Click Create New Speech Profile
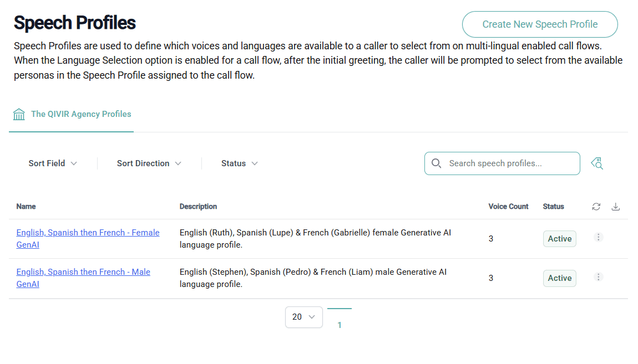The image size is (638, 364). (540, 24)
